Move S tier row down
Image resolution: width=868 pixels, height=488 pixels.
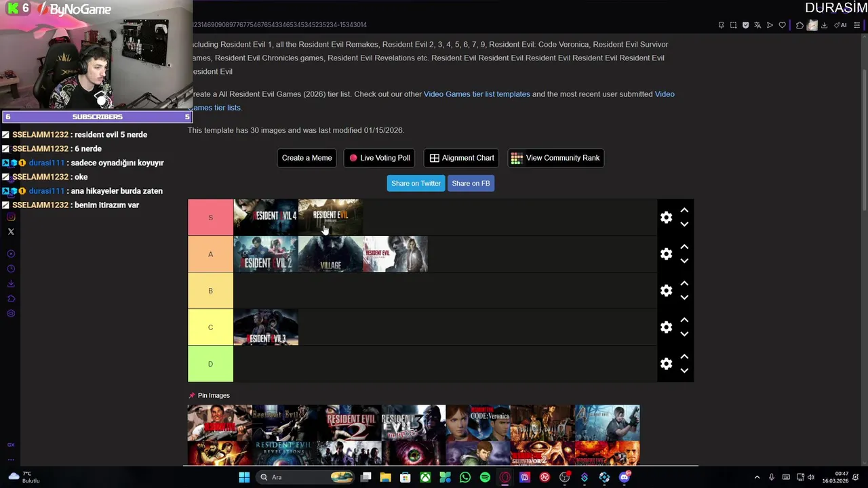coord(684,224)
